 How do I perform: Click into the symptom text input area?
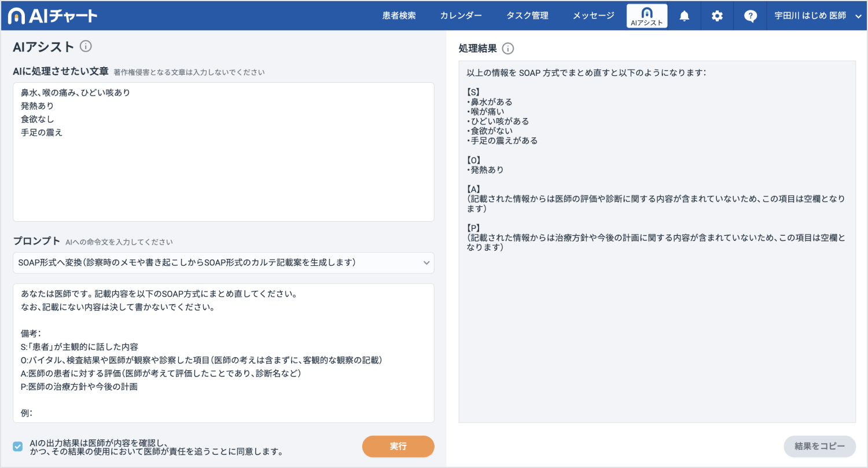[223, 152]
